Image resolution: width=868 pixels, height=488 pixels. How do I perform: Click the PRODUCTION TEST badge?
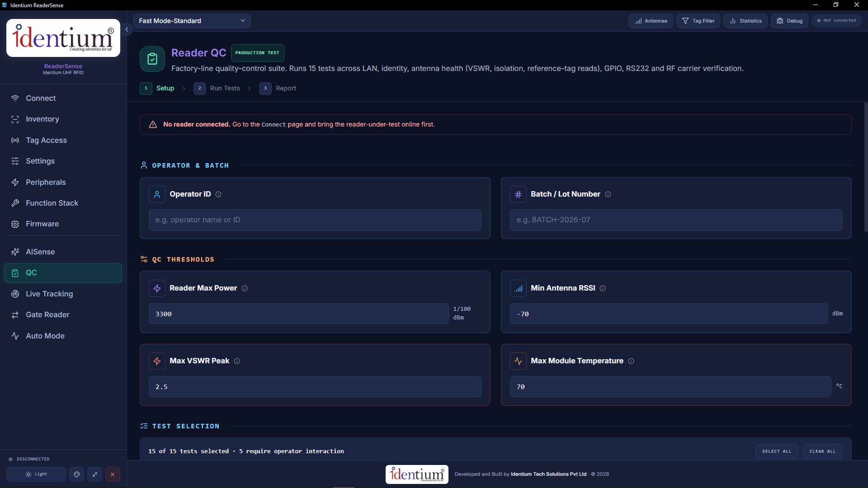258,53
